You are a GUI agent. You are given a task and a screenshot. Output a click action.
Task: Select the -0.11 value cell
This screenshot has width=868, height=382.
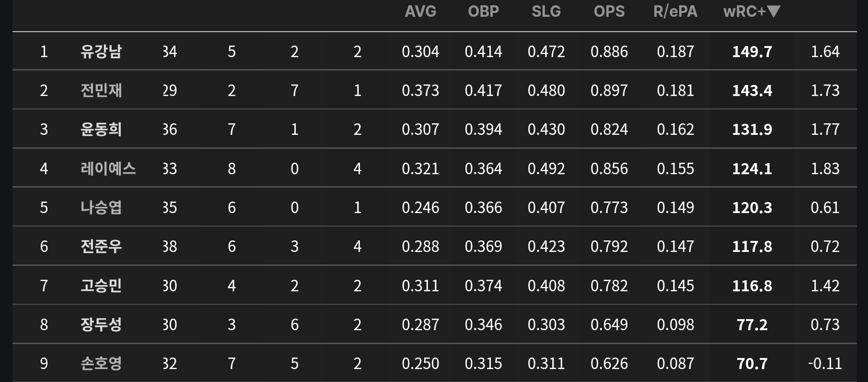point(824,363)
